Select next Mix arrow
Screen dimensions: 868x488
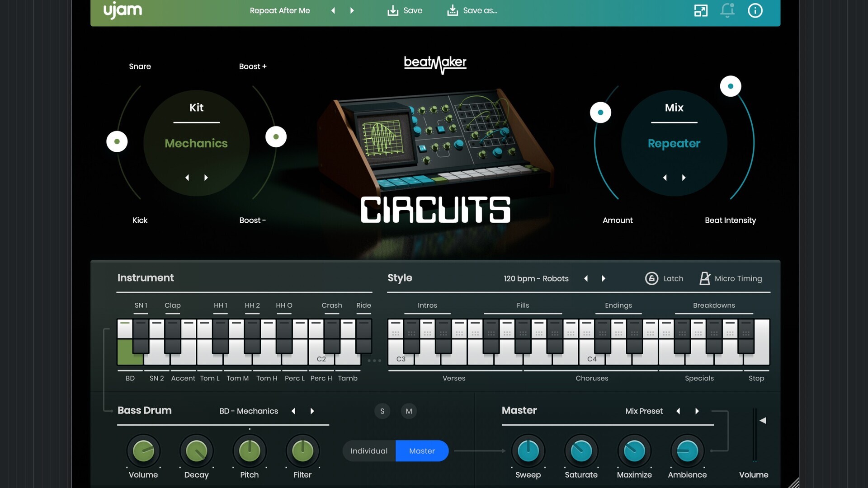(684, 178)
